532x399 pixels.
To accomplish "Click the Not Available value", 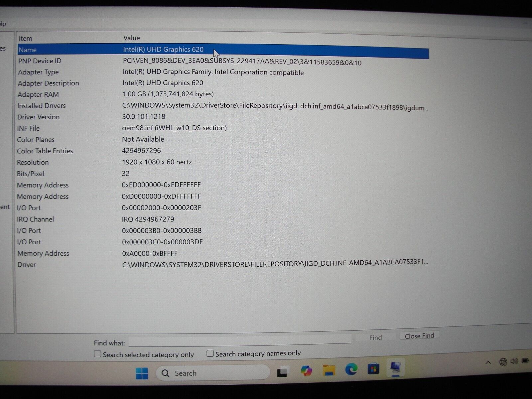I will coord(143,139).
